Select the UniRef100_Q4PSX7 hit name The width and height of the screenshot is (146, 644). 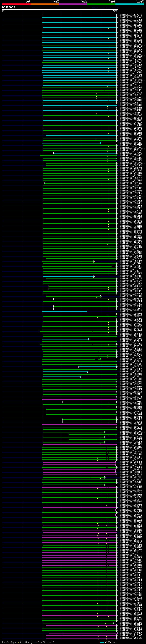(131, 123)
